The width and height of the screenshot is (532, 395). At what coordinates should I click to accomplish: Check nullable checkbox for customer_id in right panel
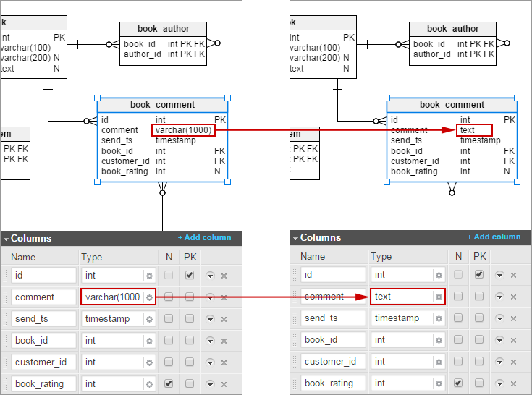tap(458, 361)
